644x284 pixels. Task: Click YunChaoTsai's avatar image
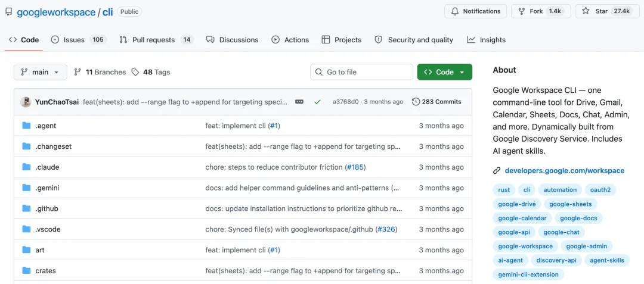coord(26,102)
